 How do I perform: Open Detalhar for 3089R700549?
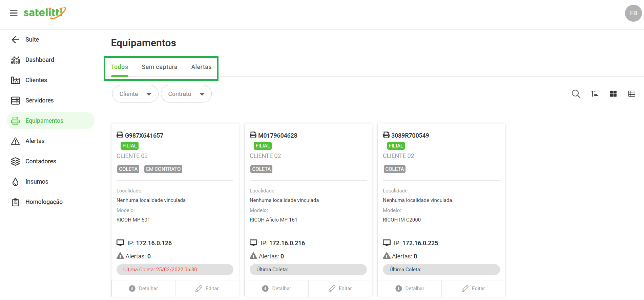[410, 289]
